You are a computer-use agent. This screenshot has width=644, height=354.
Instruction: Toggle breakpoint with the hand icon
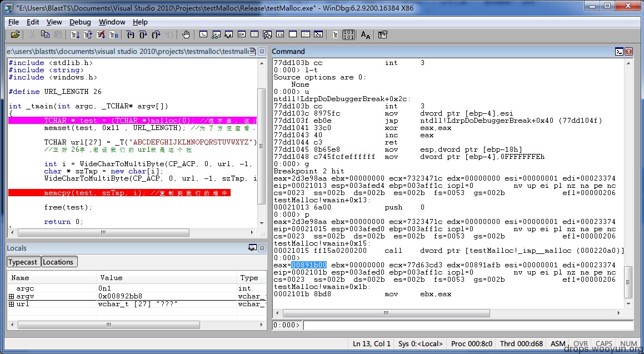coord(186,35)
